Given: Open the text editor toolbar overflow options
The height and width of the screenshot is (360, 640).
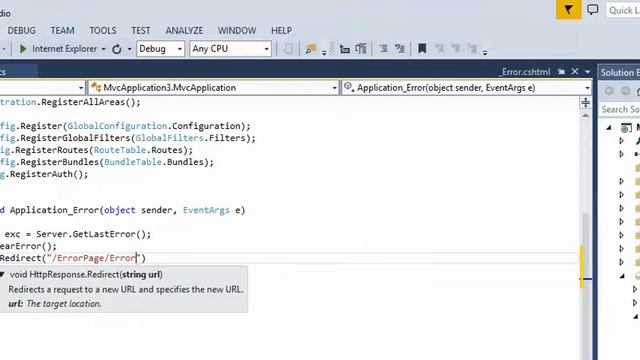Looking at the screenshot, I should (485, 52).
